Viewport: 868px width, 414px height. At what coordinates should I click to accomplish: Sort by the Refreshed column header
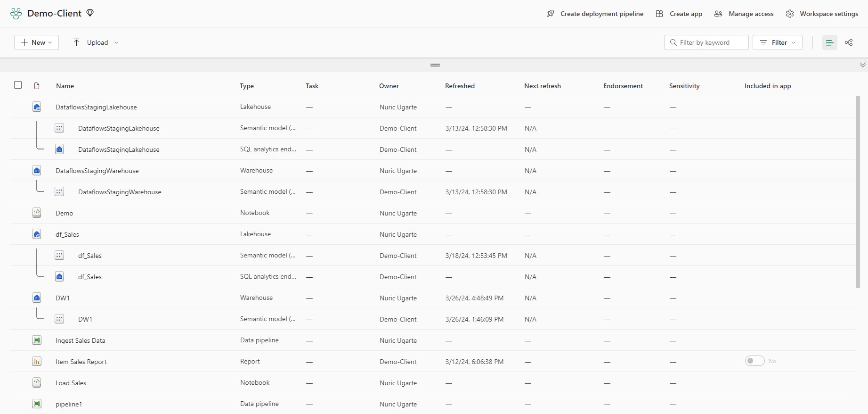[460, 86]
